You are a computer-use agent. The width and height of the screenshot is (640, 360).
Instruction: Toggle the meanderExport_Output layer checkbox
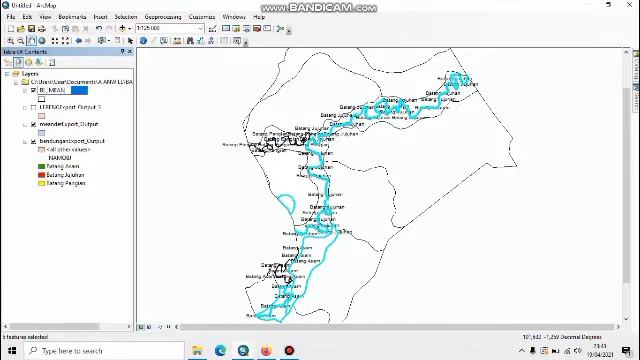(x=33, y=124)
